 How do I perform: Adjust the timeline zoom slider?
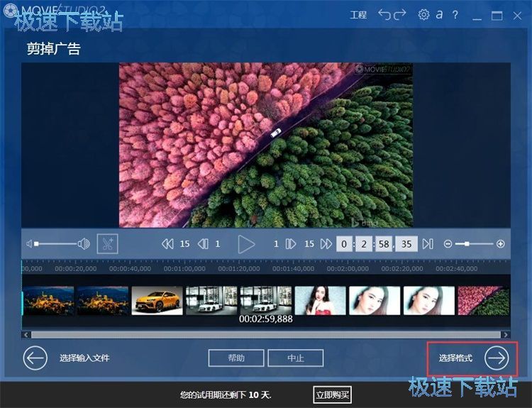474,243
